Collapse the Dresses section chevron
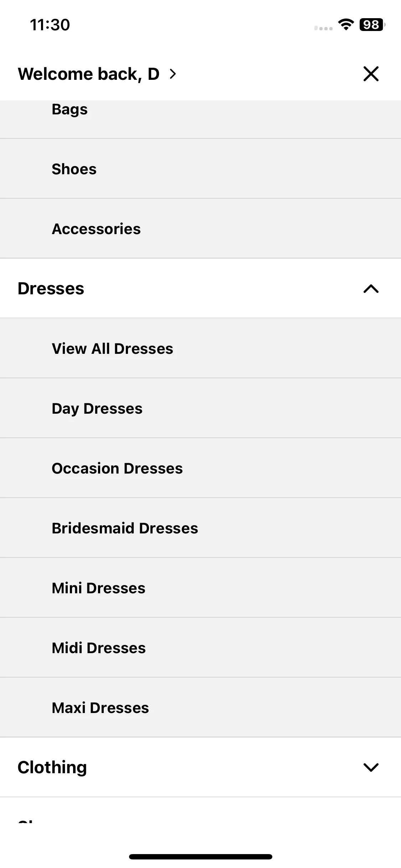The image size is (401, 868). tap(371, 289)
